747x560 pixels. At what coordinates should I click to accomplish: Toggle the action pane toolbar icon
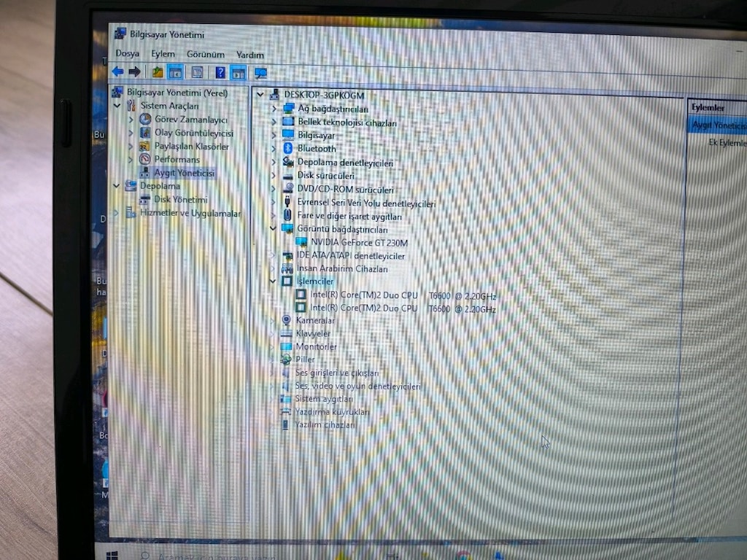point(239,73)
